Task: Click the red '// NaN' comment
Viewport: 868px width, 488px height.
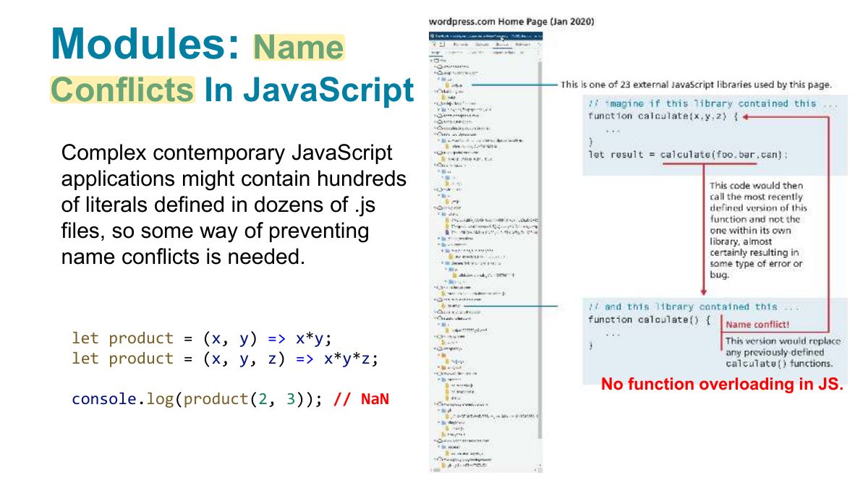Action: click(x=361, y=398)
